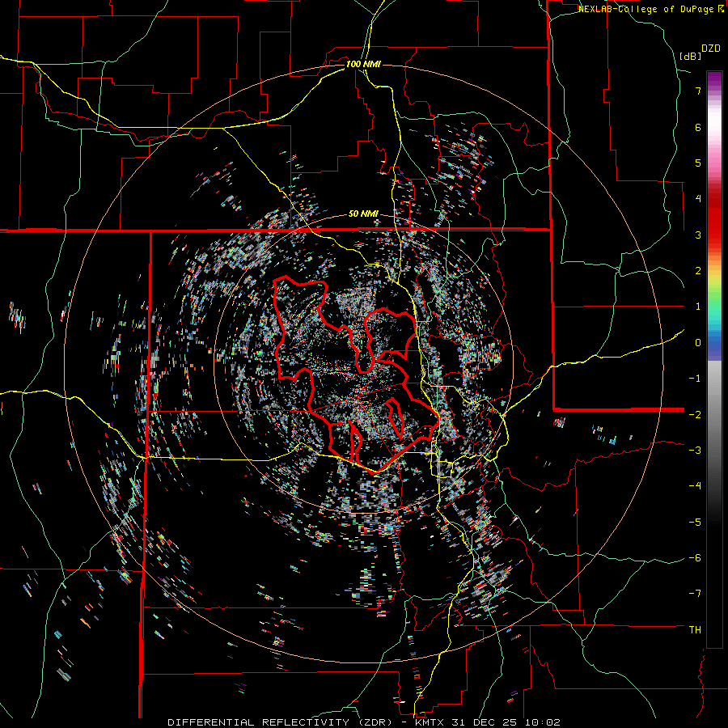
Task: Click the 100 NMI range ring label
Action: [363, 64]
